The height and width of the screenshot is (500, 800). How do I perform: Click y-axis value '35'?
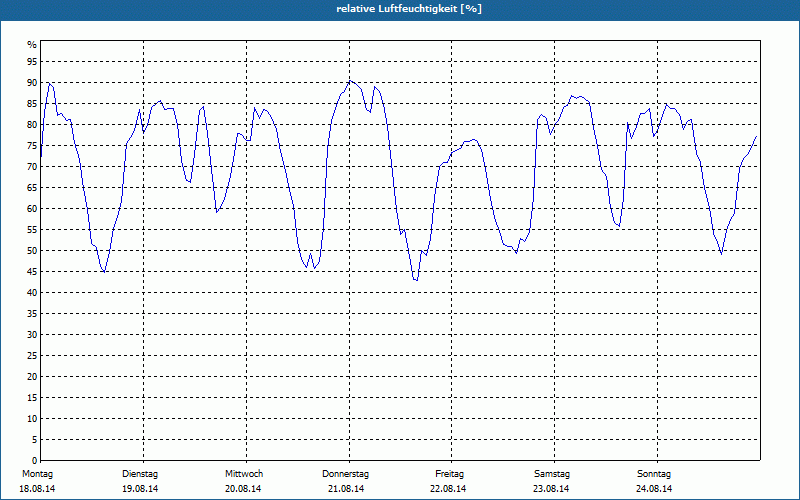(32, 314)
